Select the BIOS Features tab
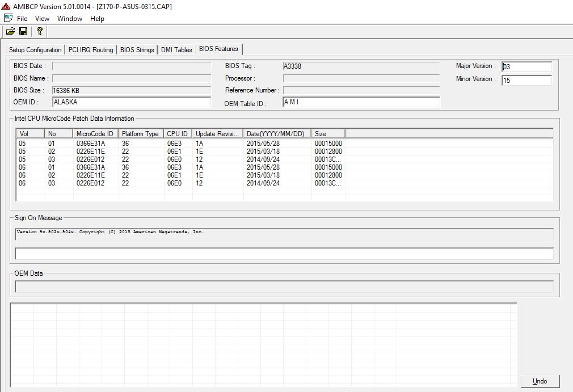Viewport: 573px width, 392px height. tap(218, 49)
